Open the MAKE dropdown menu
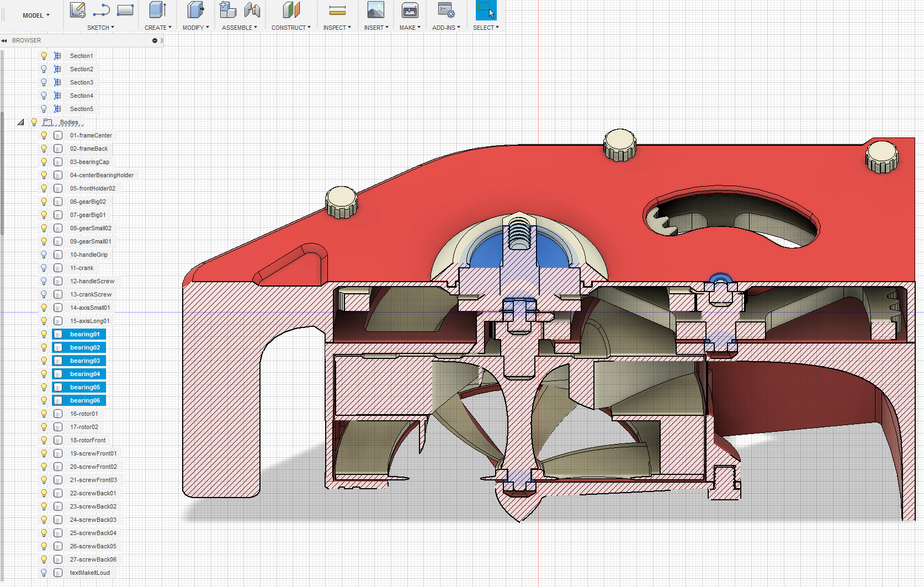Viewport: 924px width, 587px height. coord(410,28)
